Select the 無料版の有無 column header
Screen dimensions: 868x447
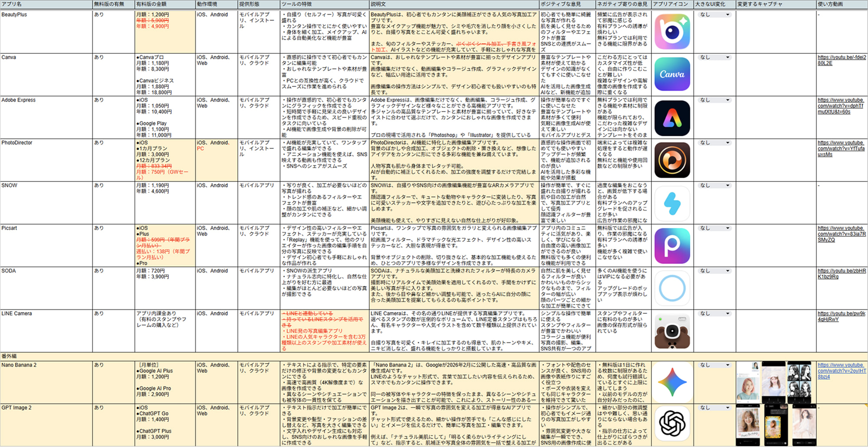tap(113, 4)
